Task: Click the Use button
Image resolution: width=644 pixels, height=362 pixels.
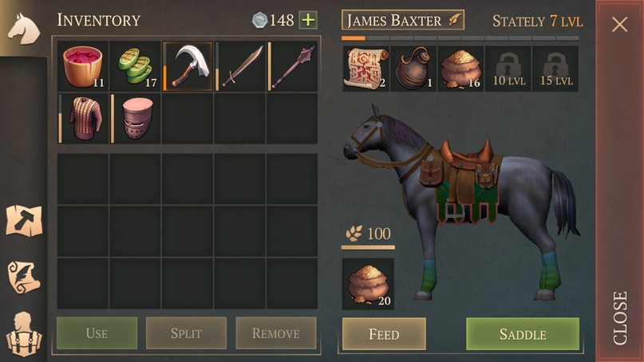Action: (x=97, y=333)
